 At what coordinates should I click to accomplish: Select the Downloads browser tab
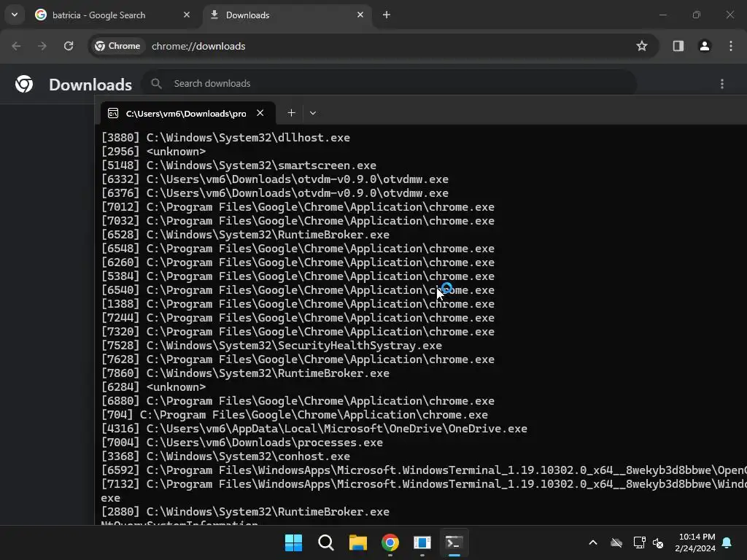[287, 15]
